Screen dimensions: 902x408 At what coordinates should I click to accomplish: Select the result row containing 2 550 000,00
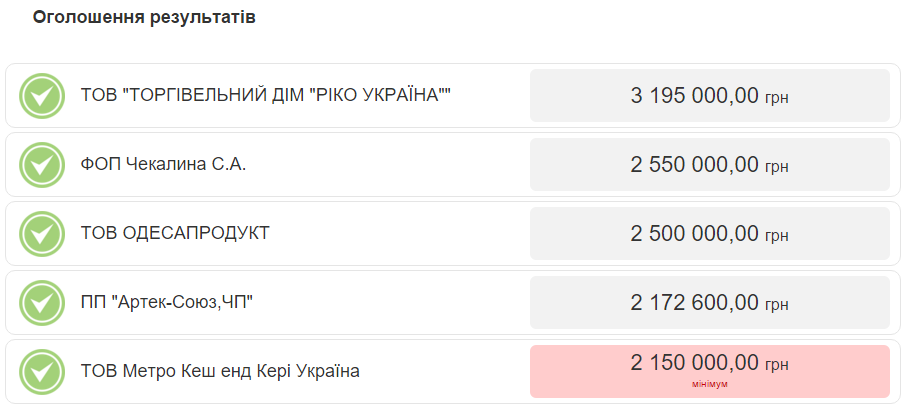click(453, 165)
